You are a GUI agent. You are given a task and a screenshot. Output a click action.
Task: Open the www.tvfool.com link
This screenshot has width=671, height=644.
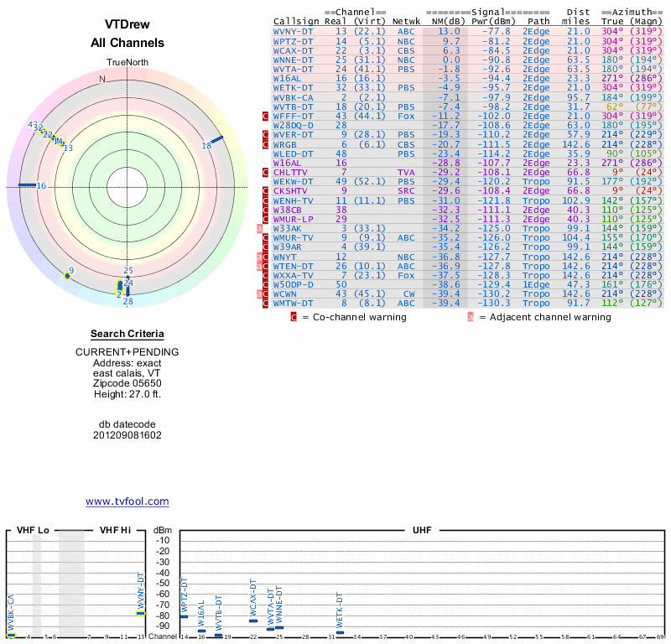(x=127, y=501)
